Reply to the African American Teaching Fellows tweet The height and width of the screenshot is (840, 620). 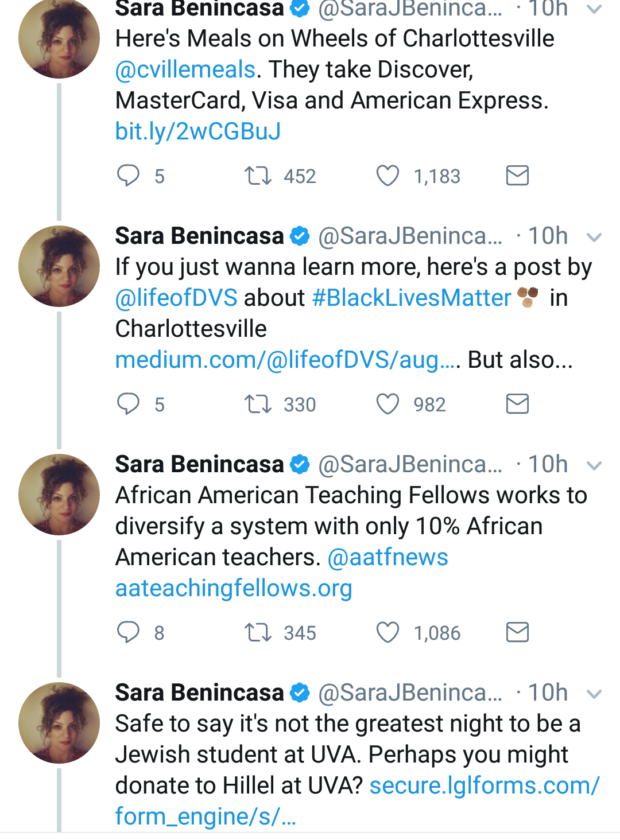click(x=129, y=632)
